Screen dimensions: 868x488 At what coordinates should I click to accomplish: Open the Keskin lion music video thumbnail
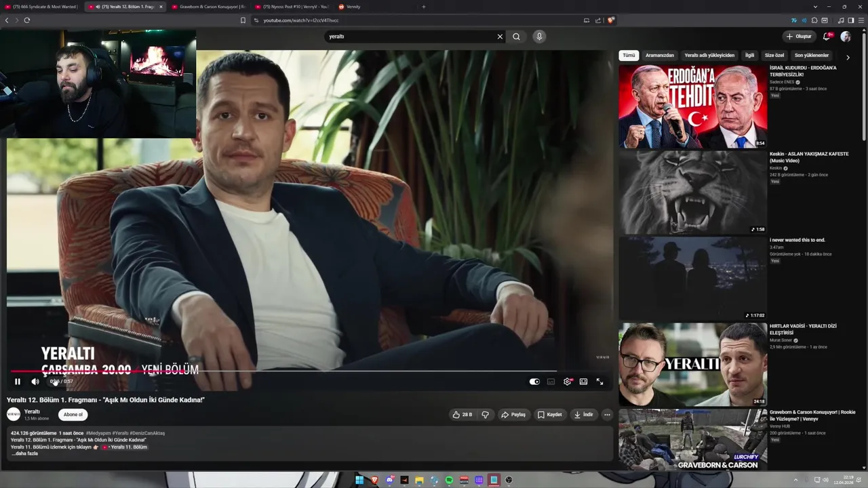click(x=692, y=192)
